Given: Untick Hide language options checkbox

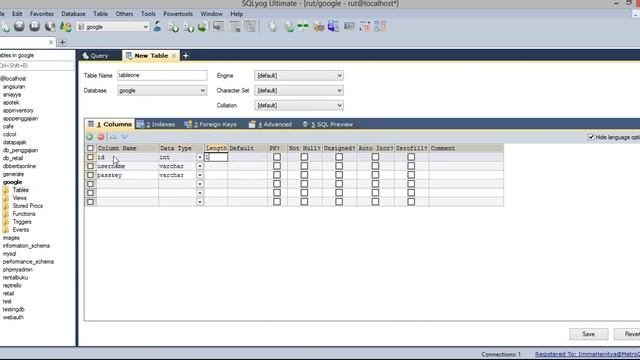Looking at the screenshot, I should tap(591, 137).
